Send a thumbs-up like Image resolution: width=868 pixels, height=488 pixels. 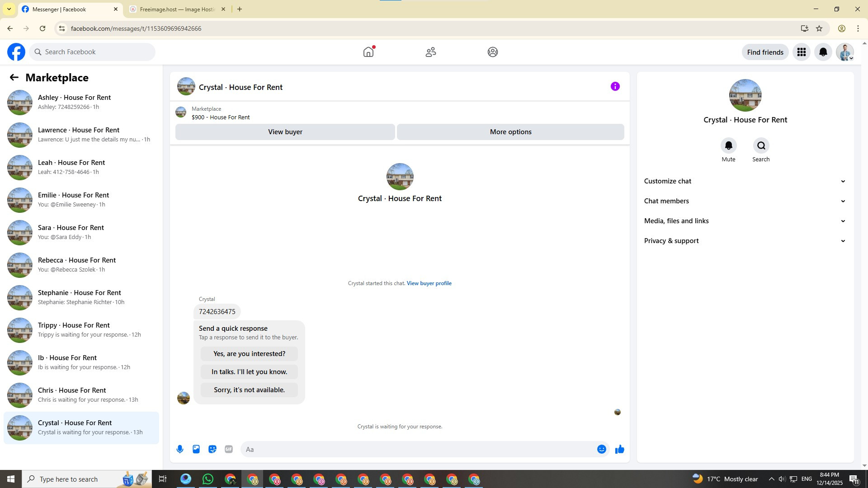point(619,449)
